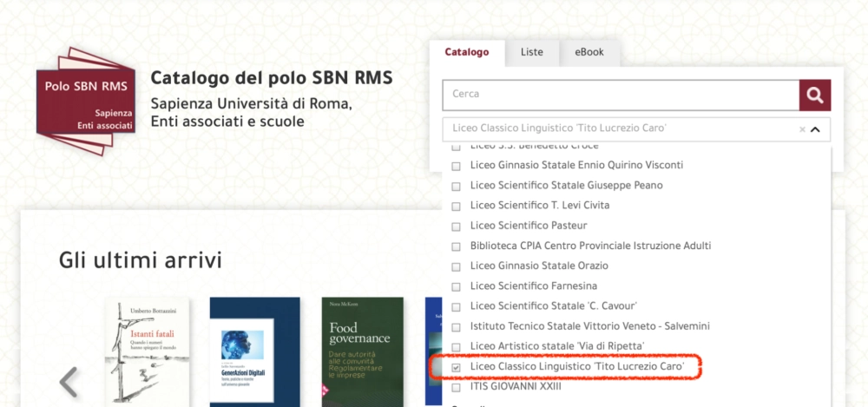Check Liceo Ginnasio Statale Orazio
Screen dimensions: 868x407
pos(457,266)
